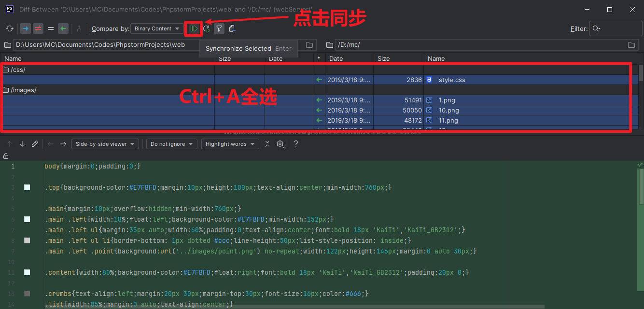Click the question mark help icon
Screen dimensions: 644x309
[296, 144]
